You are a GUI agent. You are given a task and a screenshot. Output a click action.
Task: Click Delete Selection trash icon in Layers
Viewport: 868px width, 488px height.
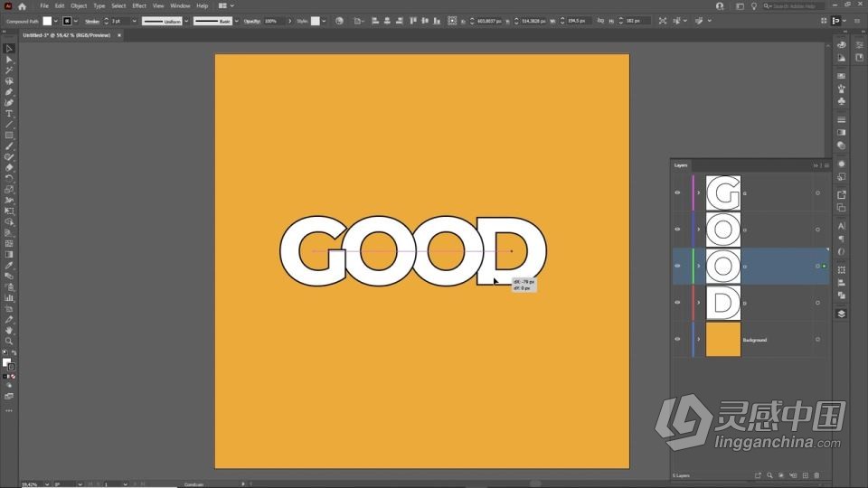pos(816,475)
